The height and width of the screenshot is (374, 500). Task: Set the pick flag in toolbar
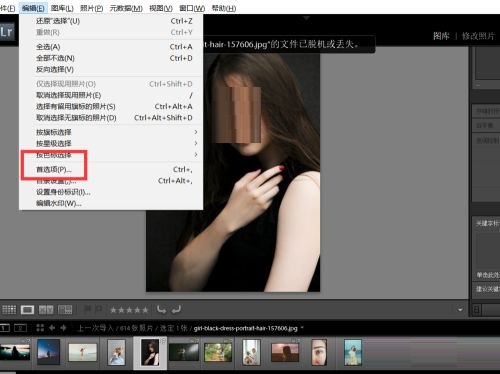tap(88, 309)
